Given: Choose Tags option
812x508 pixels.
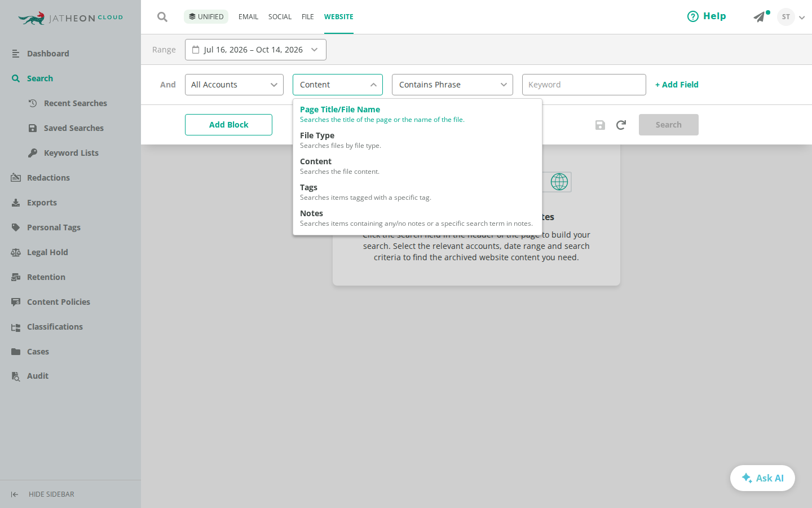Looking at the screenshot, I should tap(417, 192).
